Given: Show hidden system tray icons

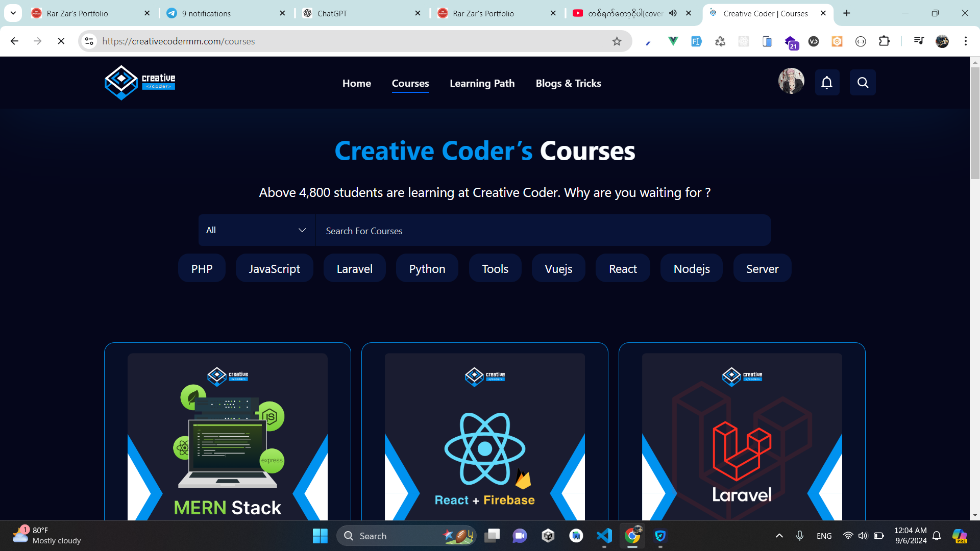Looking at the screenshot, I should (779, 536).
